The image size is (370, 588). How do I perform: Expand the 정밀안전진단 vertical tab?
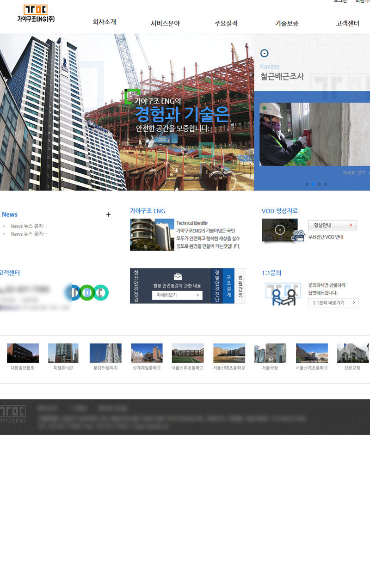coord(217,286)
